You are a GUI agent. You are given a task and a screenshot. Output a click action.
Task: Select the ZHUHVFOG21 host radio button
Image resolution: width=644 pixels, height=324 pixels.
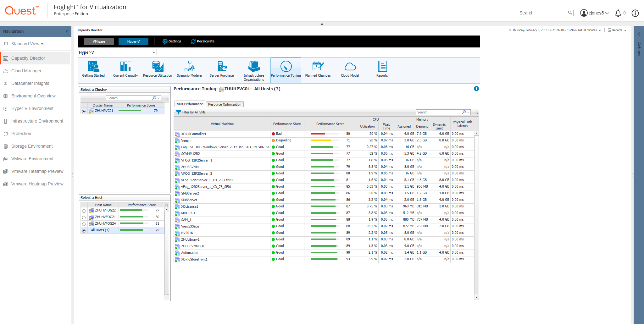[x=84, y=217]
